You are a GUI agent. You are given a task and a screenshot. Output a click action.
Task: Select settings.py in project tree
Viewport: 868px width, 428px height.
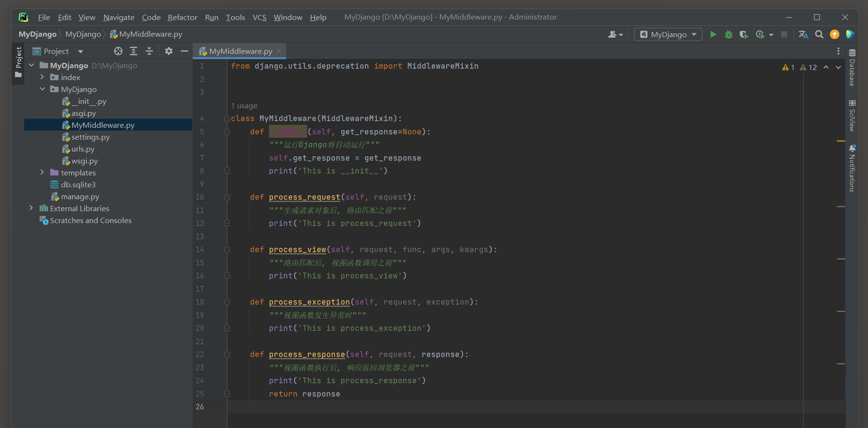[x=86, y=137]
